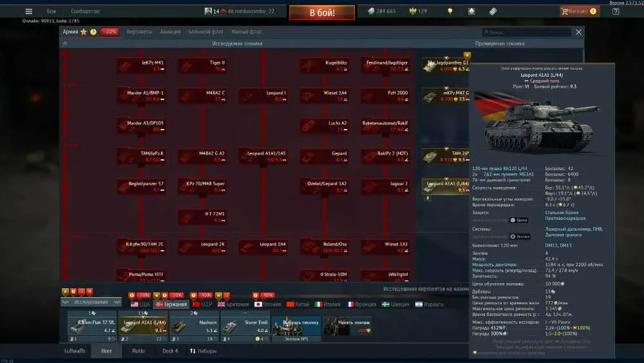Image resolution: width=644 pixels, height=363 pixels.
Task: Select the Британия nation flag
Action: coord(233,304)
